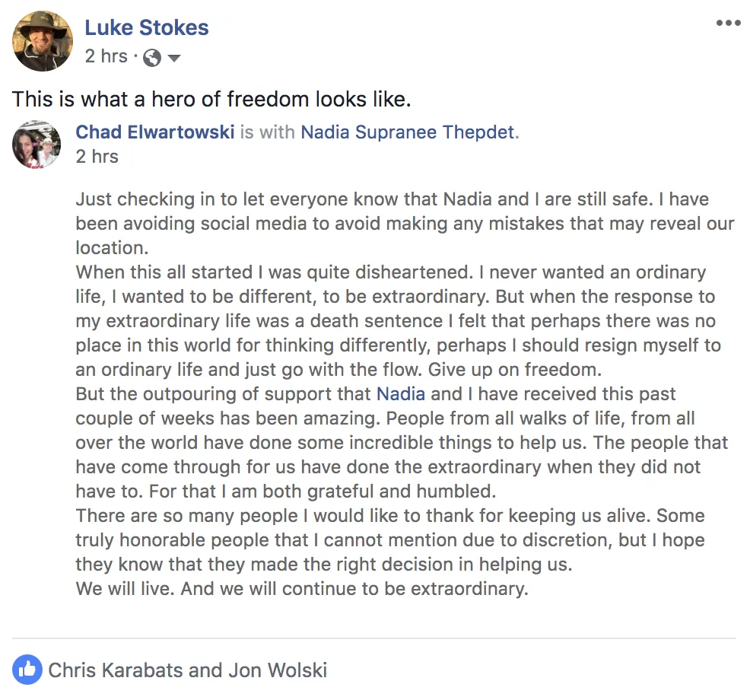Click the blue Nadia mention in post text
This screenshot has width=750, height=700.
pos(401,394)
